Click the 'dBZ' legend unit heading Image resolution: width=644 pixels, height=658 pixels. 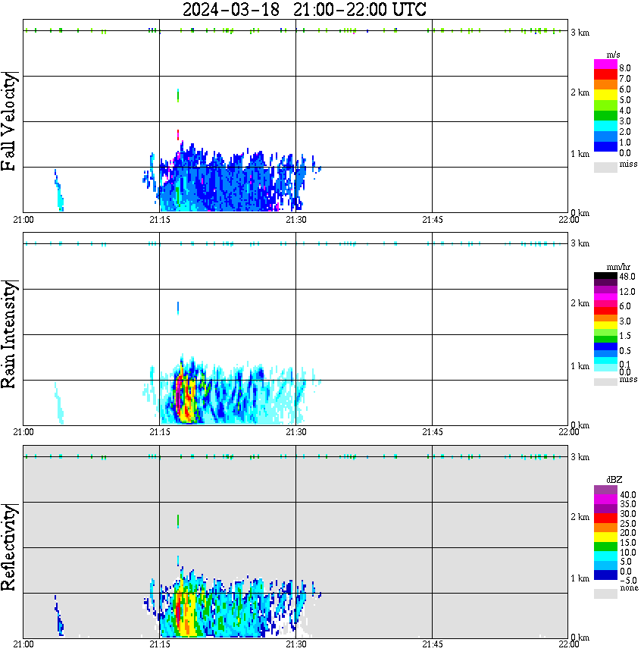click(614, 480)
